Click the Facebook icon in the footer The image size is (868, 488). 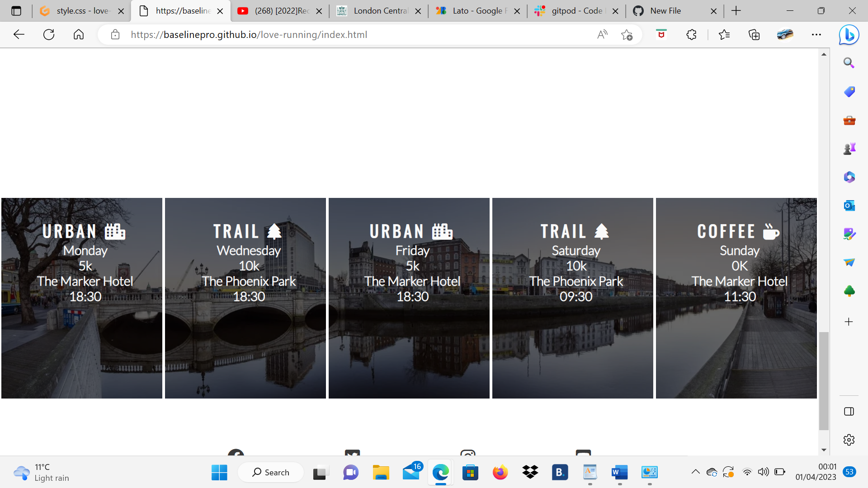[x=235, y=455]
